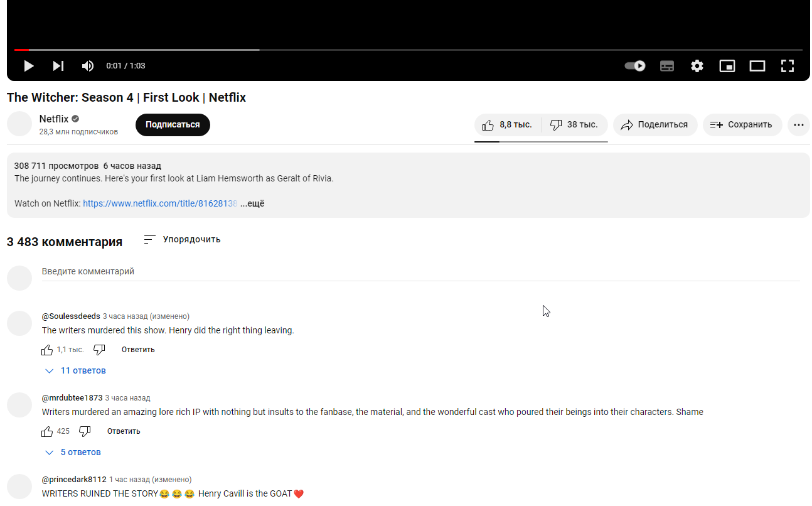The image size is (812, 506).
Task: Open the Упорядочить comment sort menu
Action: (182, 239)
